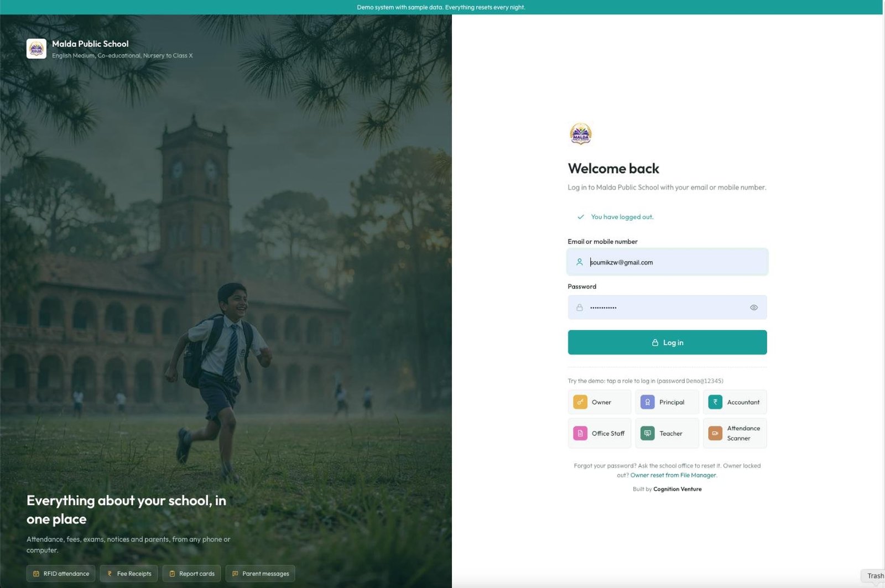Choose the Office Staff demo role

click(x=599, y=433)
